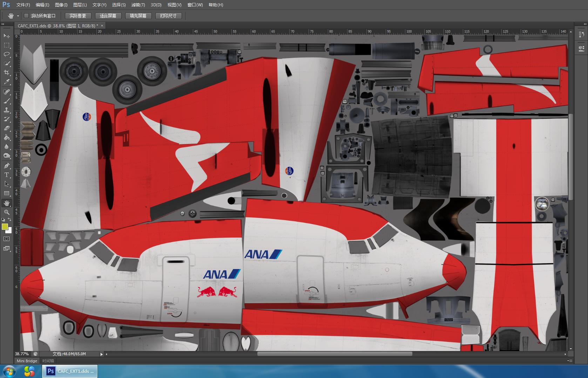Select the Sponge/Dodge tool

click(7, 156)
